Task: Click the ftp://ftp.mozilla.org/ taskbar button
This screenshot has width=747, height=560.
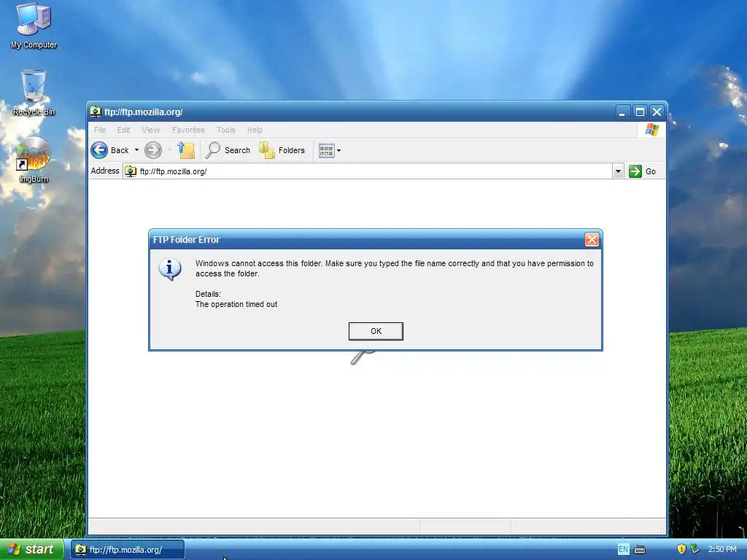Action: click(x=128, y=550)
